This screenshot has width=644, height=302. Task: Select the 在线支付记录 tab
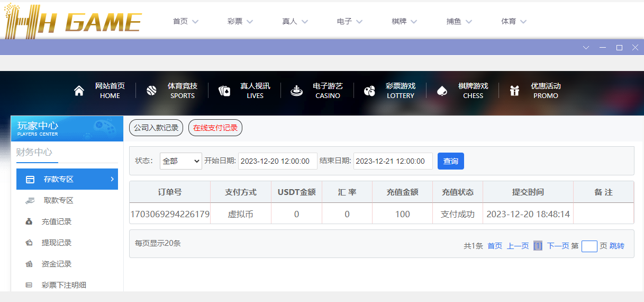(215, 128)
